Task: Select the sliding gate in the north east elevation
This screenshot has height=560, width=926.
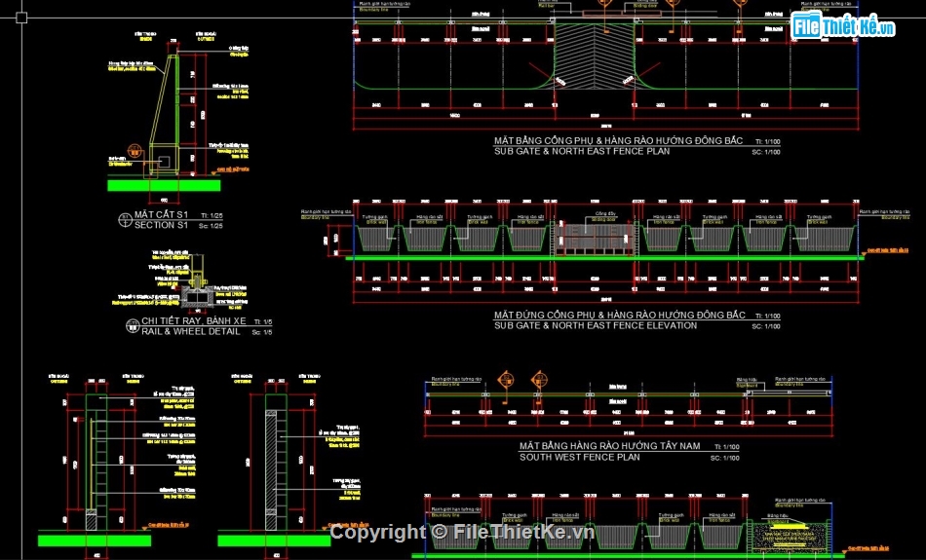Action: click(595, 239)
